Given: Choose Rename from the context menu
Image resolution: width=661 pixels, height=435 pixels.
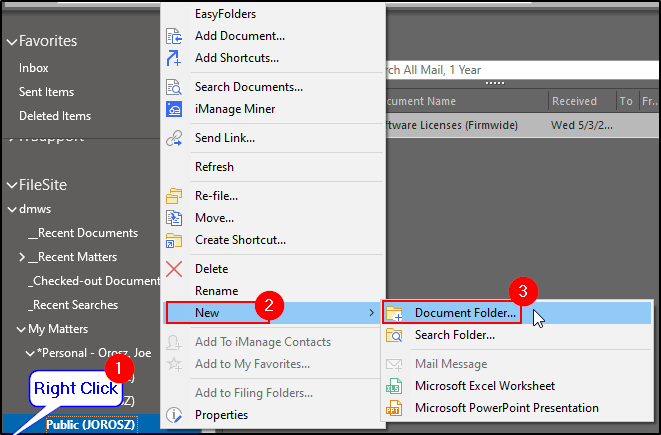Looking at the screenshot, I should tap(216, 291).
